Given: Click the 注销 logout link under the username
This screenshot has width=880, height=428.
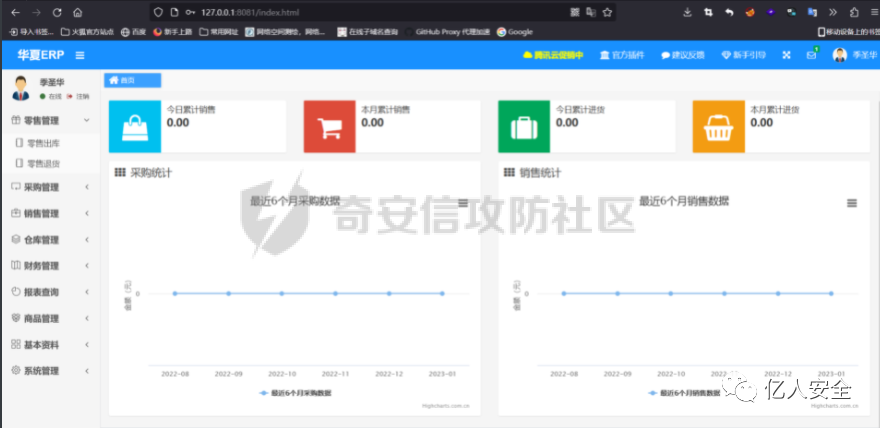Looking at the screenshot, I should pos(78,96).
